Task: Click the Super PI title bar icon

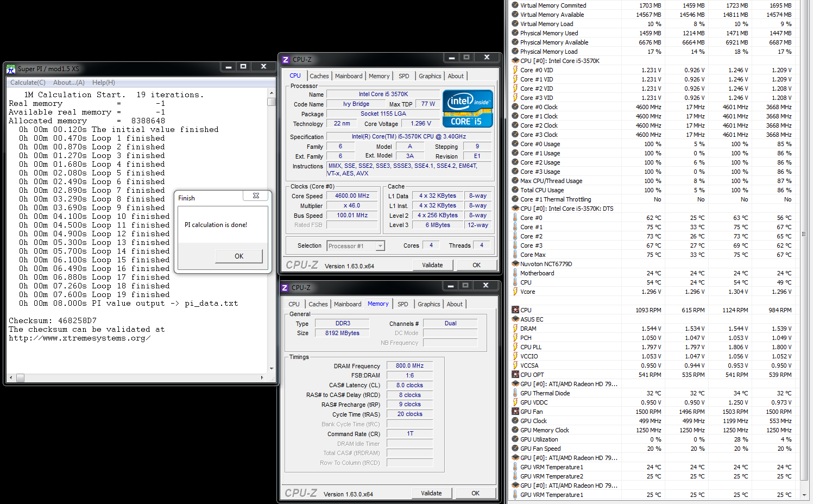Action: [11, 69]
